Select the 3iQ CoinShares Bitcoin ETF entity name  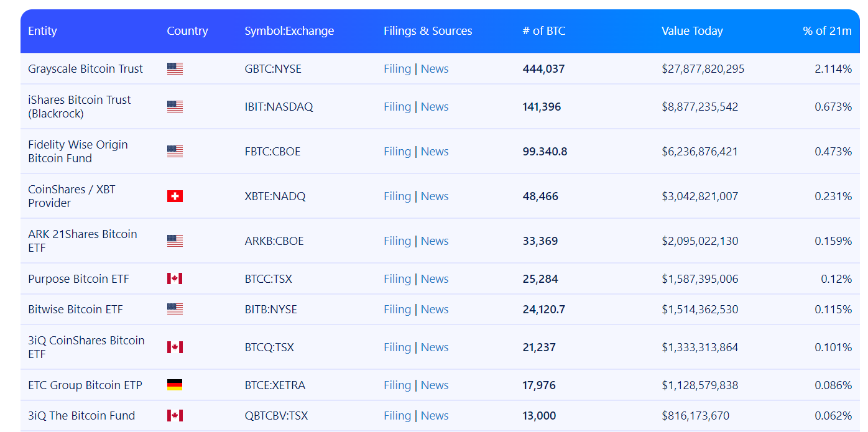tap(86, 347)
